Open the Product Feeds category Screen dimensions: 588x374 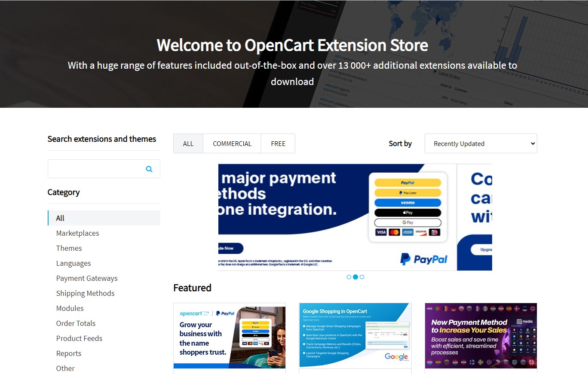coord(80,338)
